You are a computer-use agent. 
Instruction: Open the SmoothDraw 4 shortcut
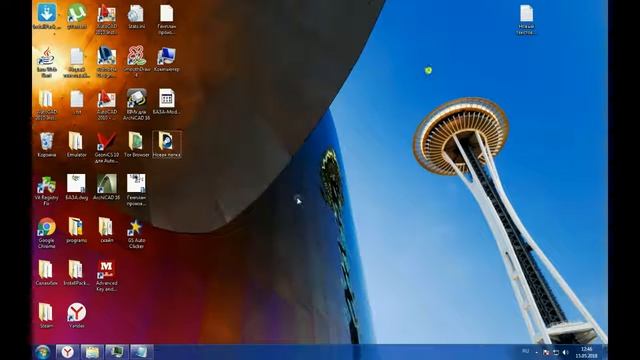[x=136, y=62]
